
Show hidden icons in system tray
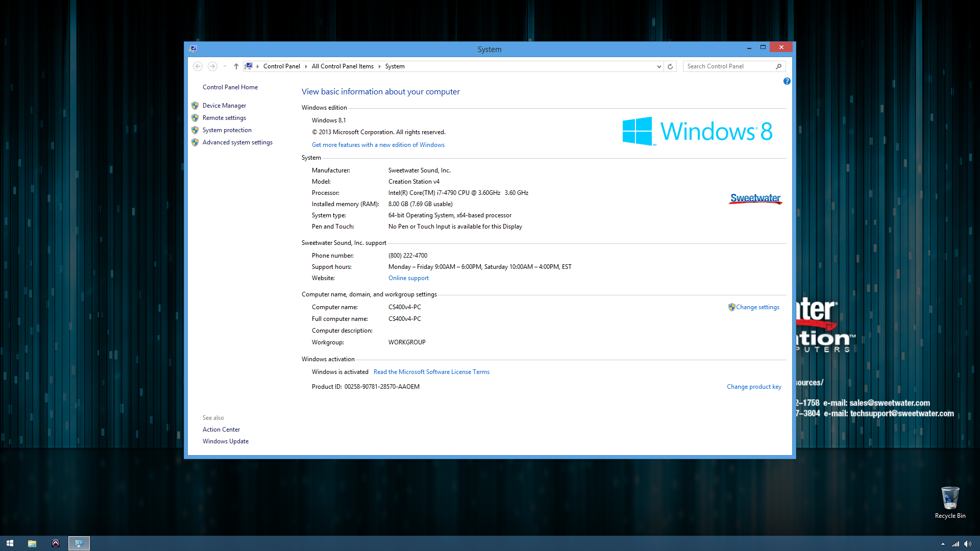pos(943,544)
